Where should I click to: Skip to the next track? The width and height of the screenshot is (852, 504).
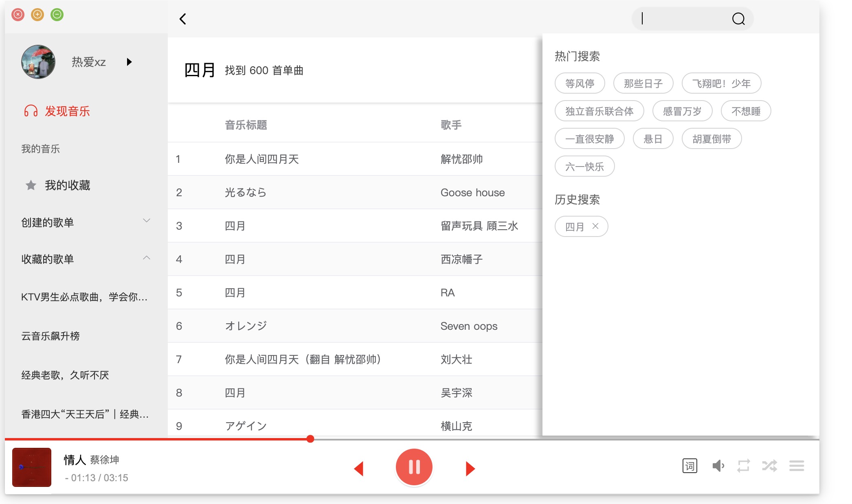coord(470,469)
